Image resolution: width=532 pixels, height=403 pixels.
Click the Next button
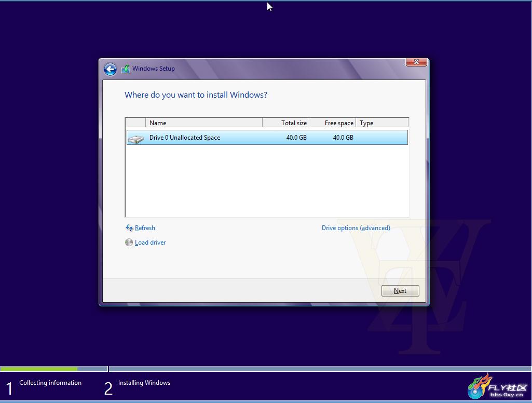point(400,291)
